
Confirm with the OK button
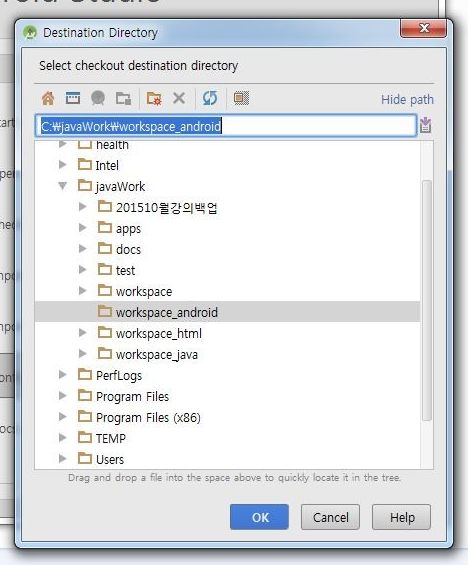(x=259, y=517)
